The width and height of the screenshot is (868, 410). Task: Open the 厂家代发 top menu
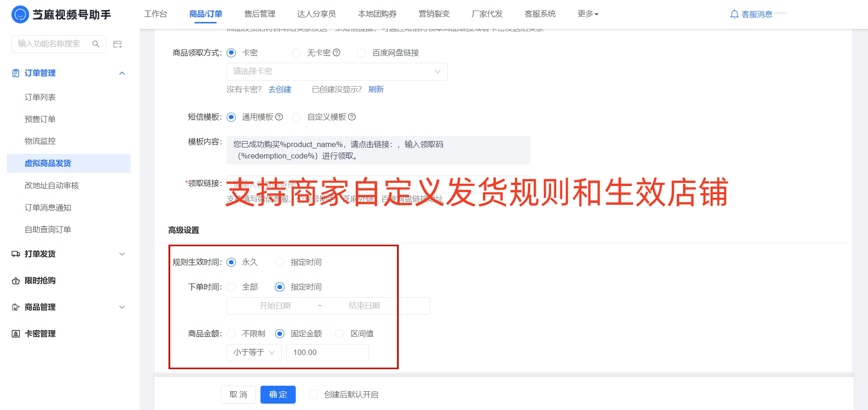tap(487, 14)
